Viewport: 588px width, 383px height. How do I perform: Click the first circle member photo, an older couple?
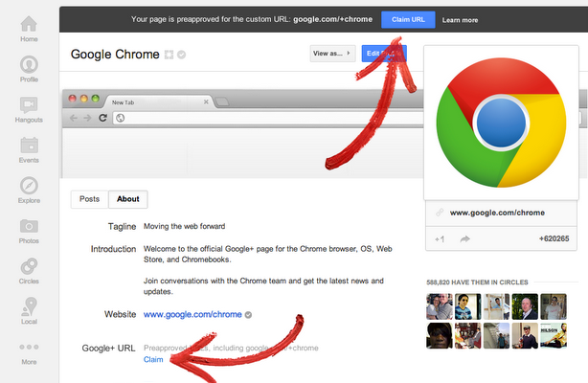click(x=440, y=306)
